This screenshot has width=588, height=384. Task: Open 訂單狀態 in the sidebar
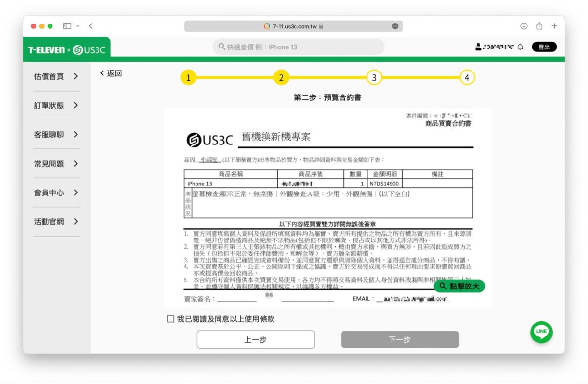pyautogui.click(x=56, y=105)
